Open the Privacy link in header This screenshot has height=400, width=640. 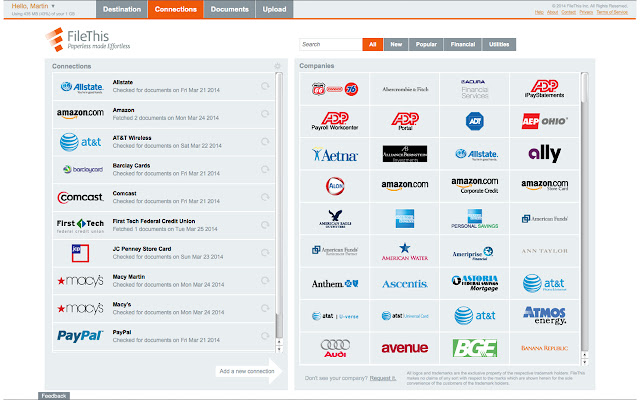586,12
